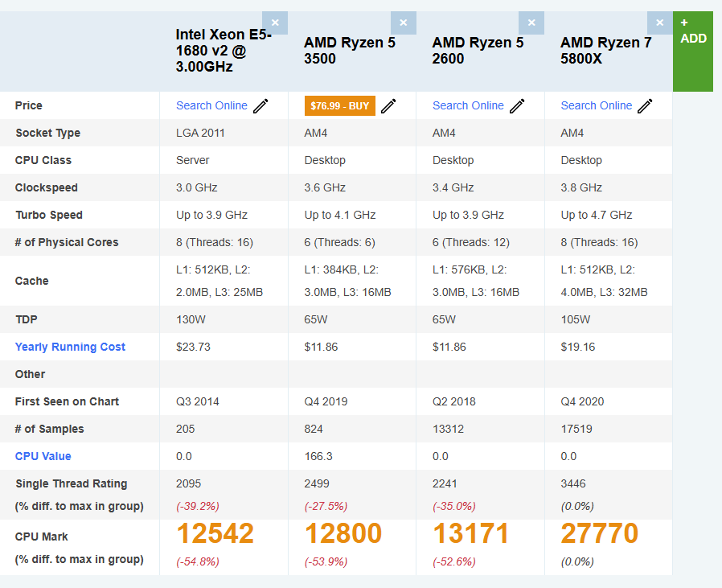Click single thread rating 2095

coord(188,484)
